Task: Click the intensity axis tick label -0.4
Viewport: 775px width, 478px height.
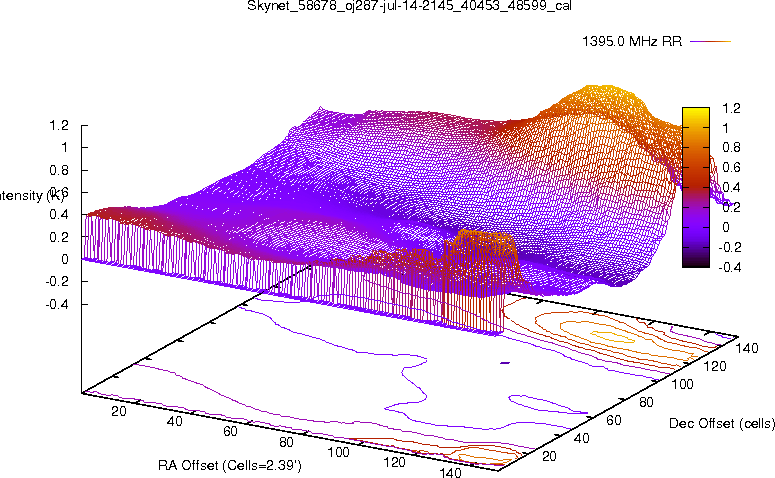Action: (57, 304)
